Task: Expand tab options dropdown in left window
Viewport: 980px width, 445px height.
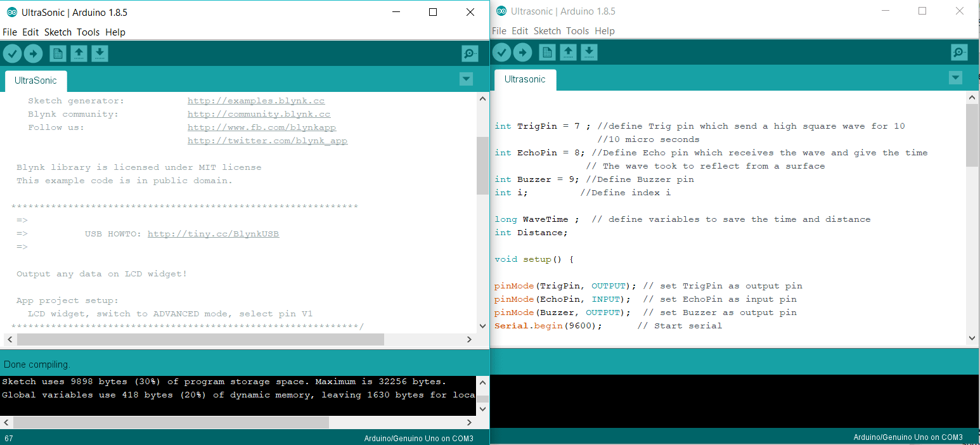Action: pyautogui.click(x=466, y=79)
